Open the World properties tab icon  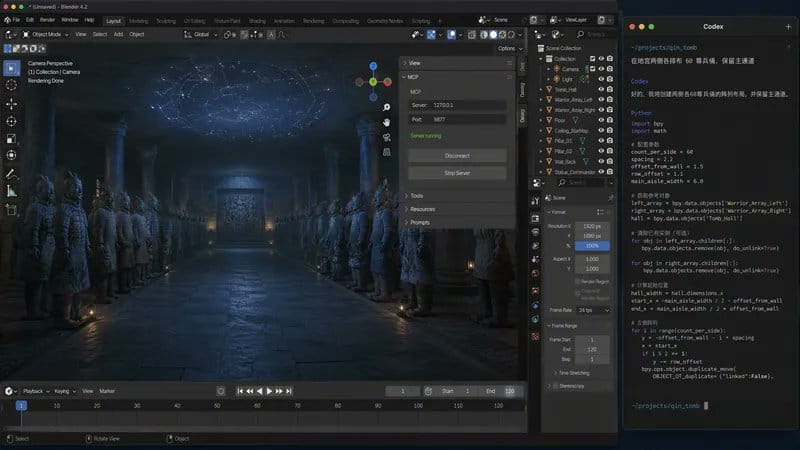(x=535, y=273)
